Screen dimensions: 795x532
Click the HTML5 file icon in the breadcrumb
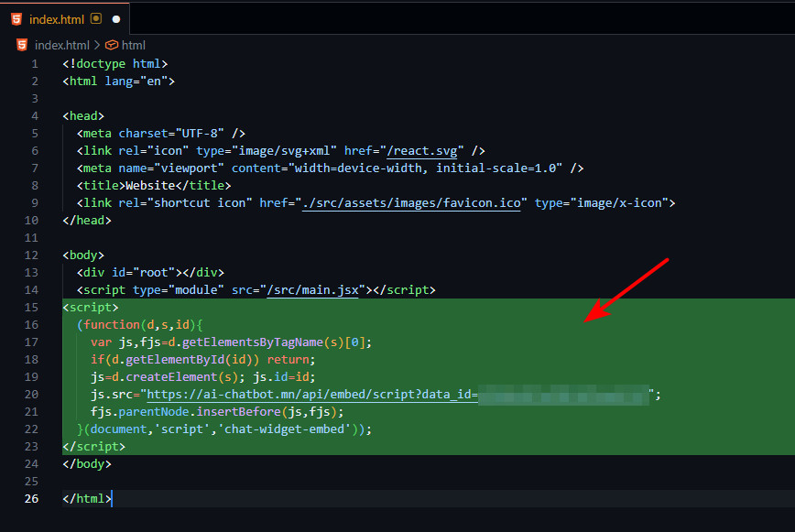[22, 45]
